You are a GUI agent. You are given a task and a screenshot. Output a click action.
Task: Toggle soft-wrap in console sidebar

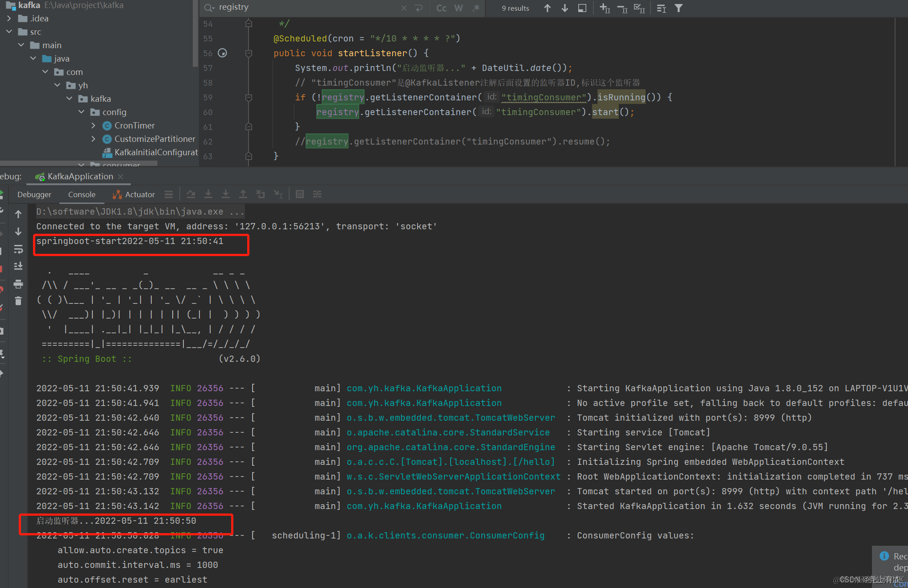coord(18,249)
